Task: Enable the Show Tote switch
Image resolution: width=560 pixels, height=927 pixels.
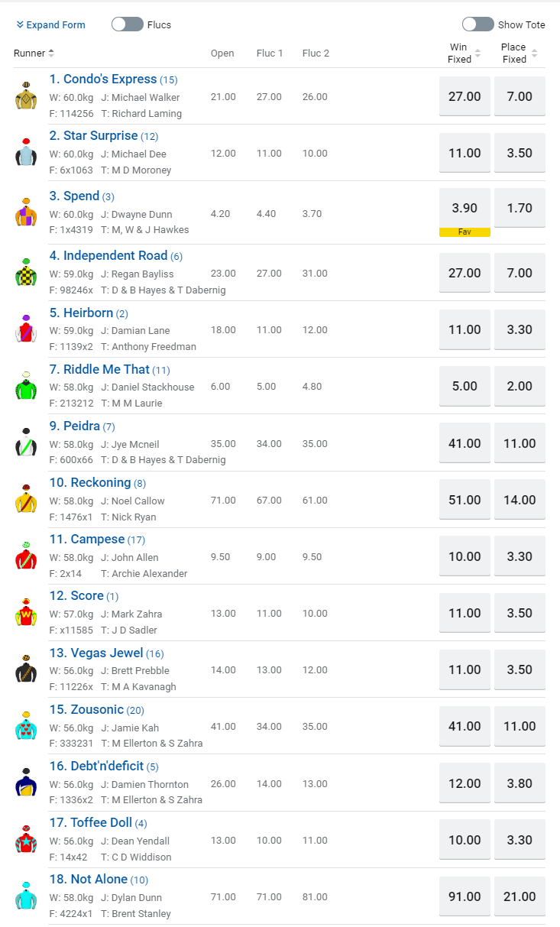Action: [478, 24]
